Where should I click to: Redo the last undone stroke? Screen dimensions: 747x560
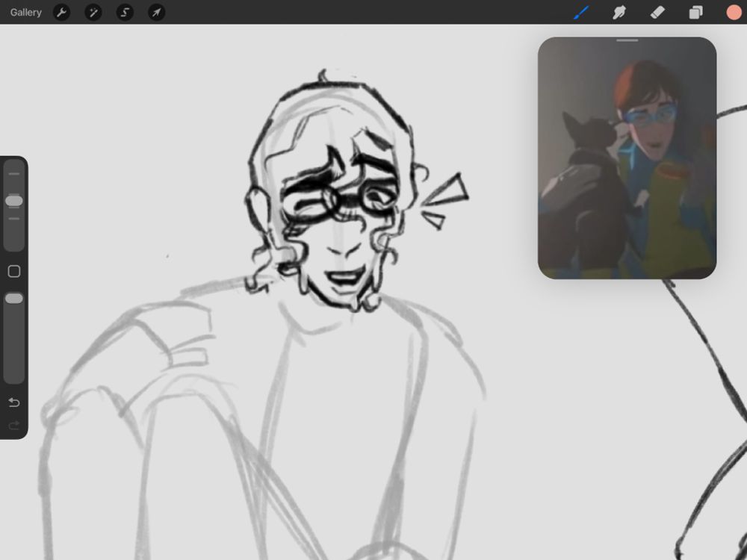coord(13,426)
